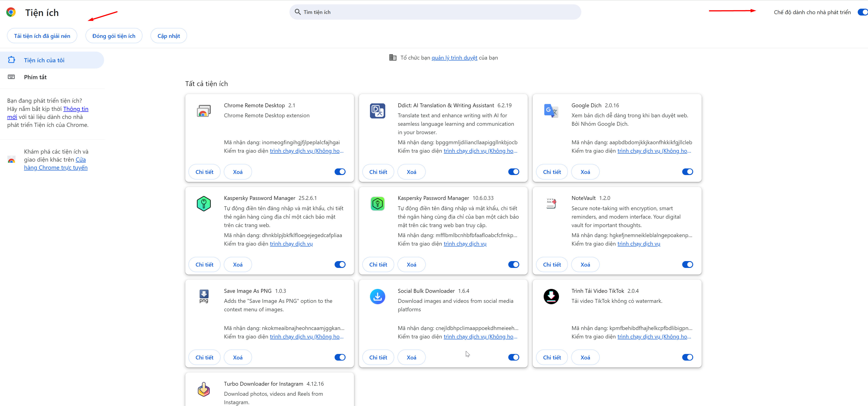Screen dimensions: 868x406
Task: Turn off Trình Tải Video TikTok
Action: tap(687, 357)
